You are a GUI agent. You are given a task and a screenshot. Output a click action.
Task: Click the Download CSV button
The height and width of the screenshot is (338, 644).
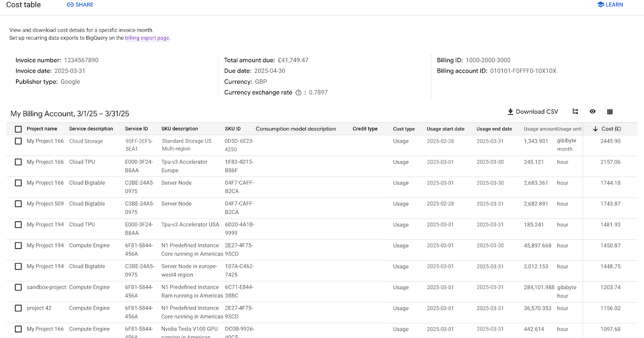click(x=532, y=112)
